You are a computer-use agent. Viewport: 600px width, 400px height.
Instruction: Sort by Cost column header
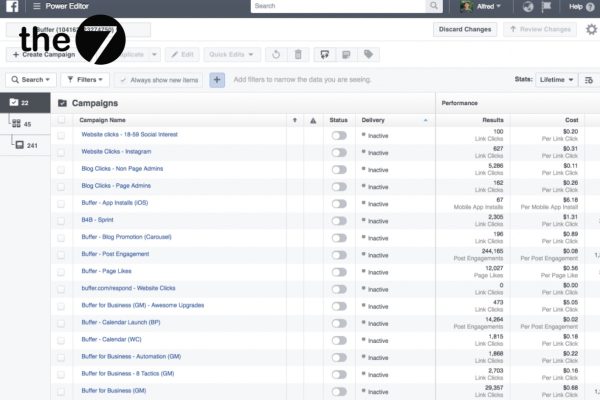point(572,120)
